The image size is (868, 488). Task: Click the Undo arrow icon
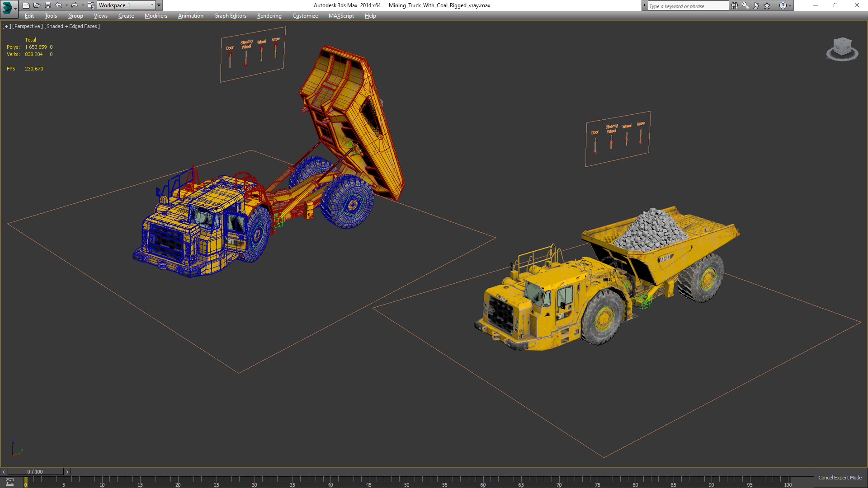pyautogui.click(x=59, y=5)
